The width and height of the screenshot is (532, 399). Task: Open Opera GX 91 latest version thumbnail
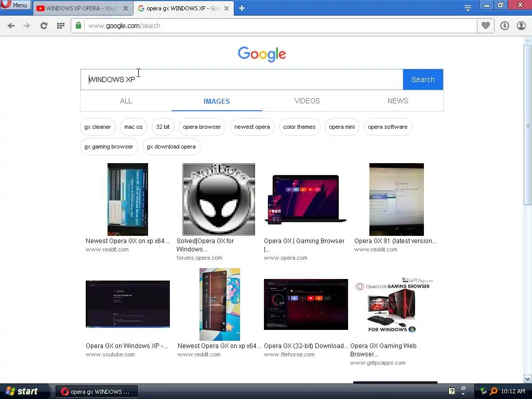tap(396, 199)
